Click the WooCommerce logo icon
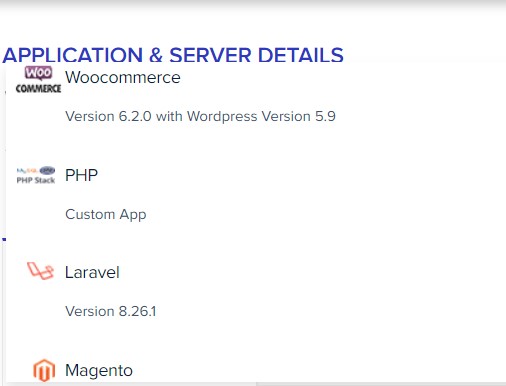Image resolution: width=506 pixels, height=386 pixels. point(38,80)
